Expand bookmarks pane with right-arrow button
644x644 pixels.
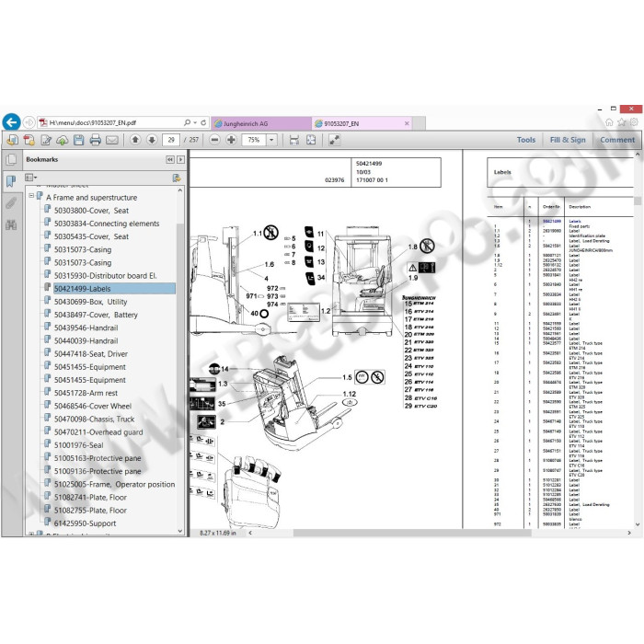pyautogui.click(x=180, y=159)
